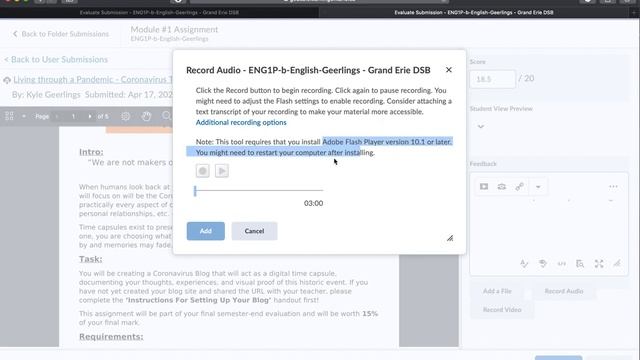Run spellcheck in the Feedback editor
The height and width of the screenshot is (360, 640).
coord(524,264)
